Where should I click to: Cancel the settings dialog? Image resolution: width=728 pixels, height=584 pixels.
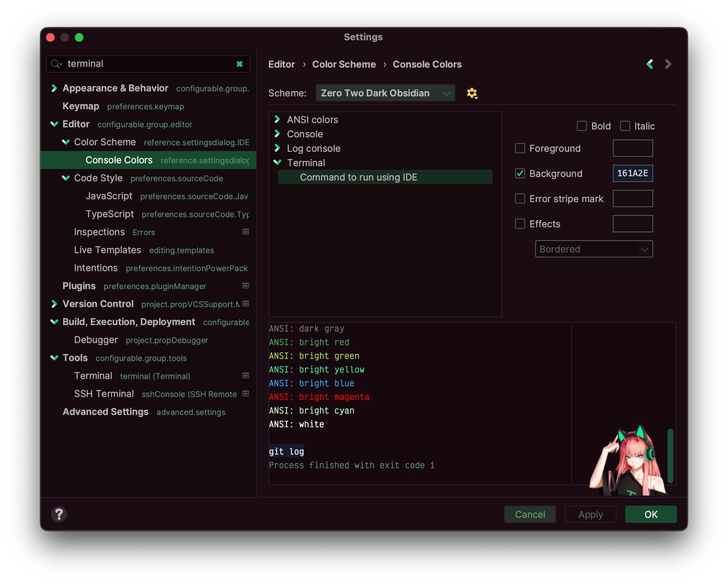[x=530, y=514]
